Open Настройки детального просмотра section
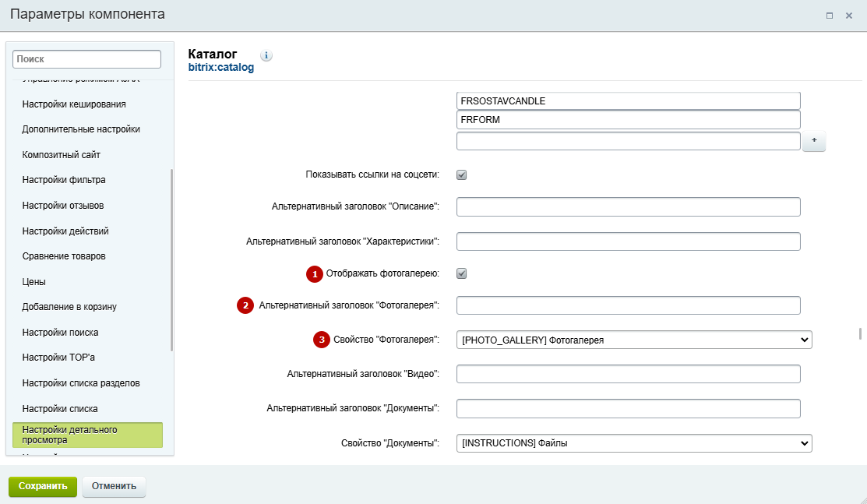Image resolution: width=867 pixels, height=504 pixels. (87, 435)
